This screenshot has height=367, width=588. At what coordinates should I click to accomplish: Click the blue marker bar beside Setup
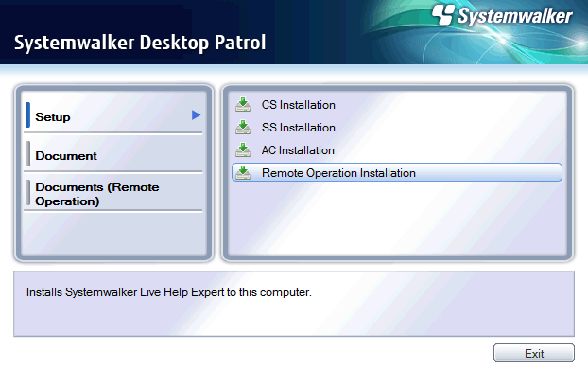(27, 114)
